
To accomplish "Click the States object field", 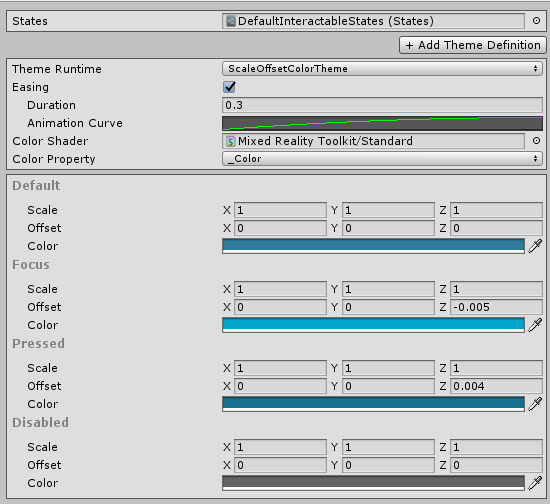I will (x=373, y=21).
